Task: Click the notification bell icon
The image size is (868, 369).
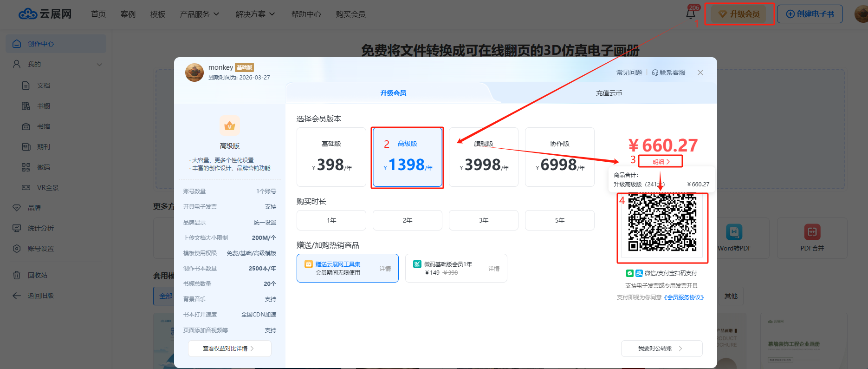Action: point(690,14)
